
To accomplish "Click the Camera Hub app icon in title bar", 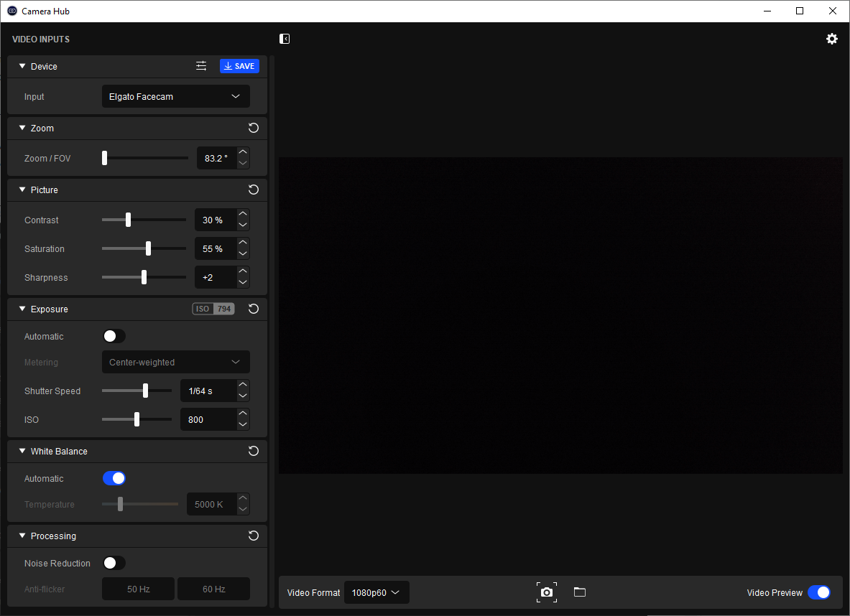I will 12,11.
